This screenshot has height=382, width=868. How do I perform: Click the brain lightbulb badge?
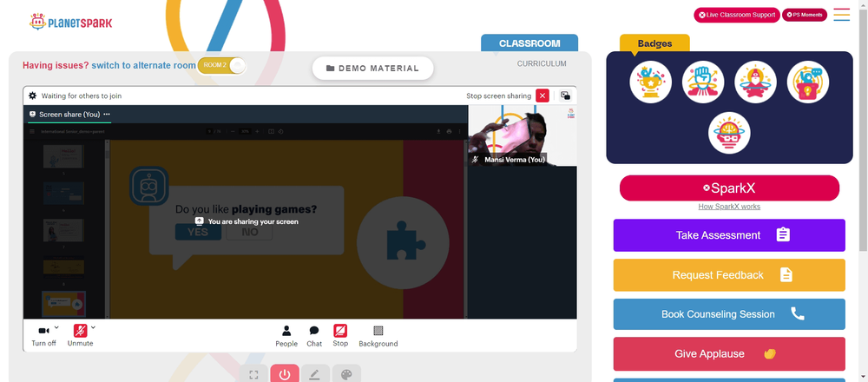729,133
